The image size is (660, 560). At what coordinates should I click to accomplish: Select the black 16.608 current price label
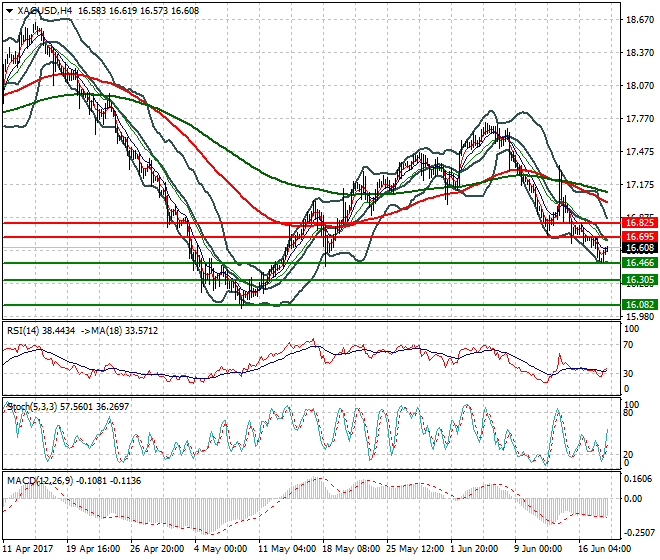639,248
